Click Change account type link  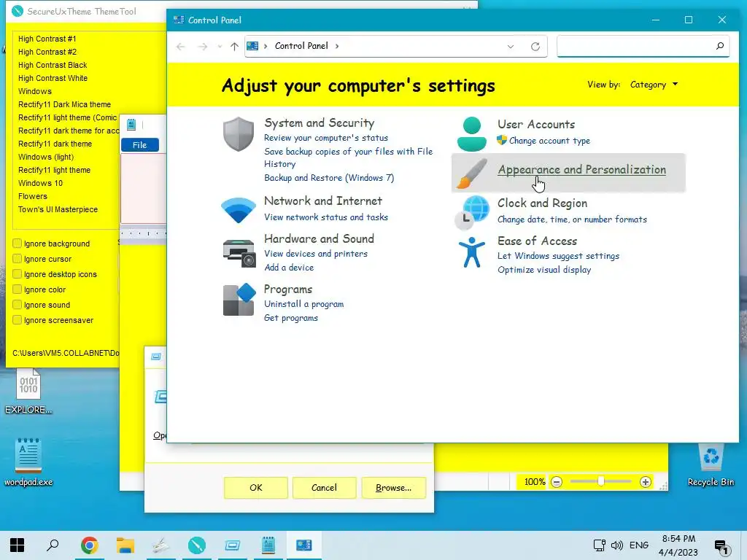[x=549, y=141]
